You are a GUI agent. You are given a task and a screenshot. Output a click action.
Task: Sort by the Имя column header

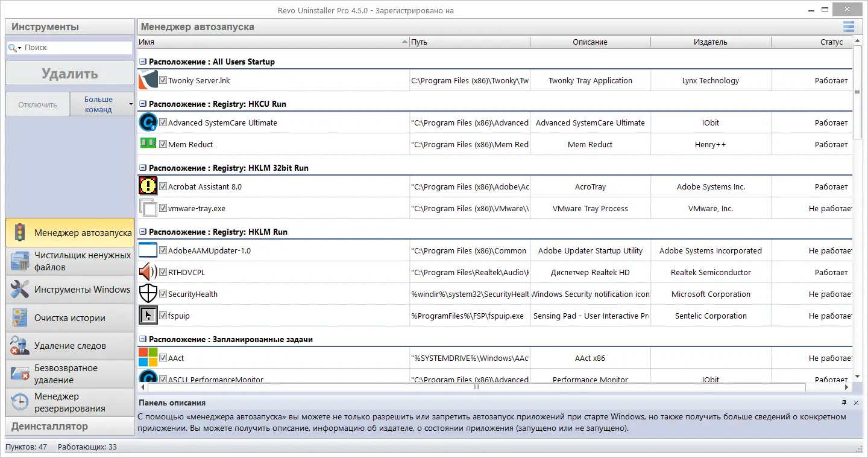tap(273, 42)
